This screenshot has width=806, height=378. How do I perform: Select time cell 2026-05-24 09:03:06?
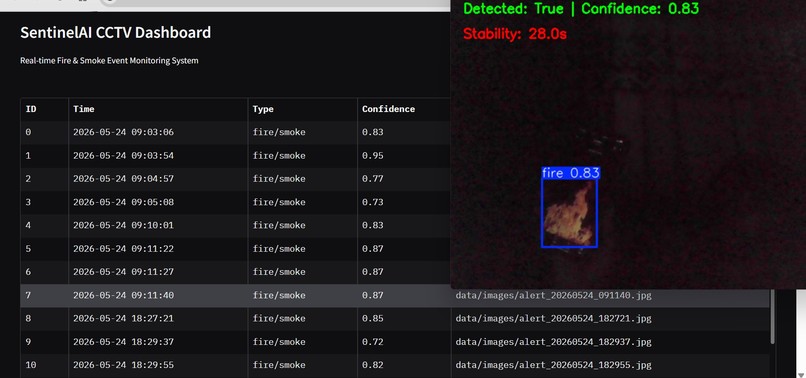158,132
